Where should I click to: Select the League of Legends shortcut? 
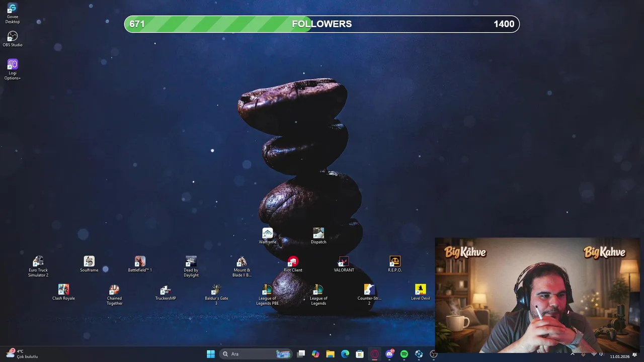318,295
